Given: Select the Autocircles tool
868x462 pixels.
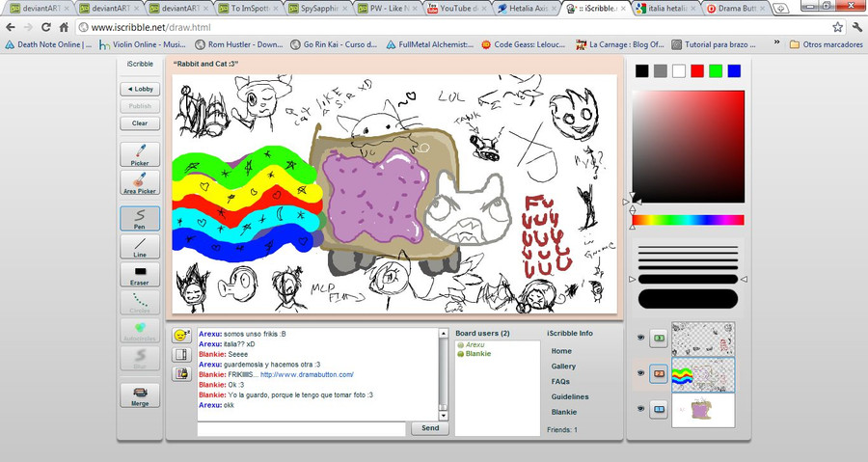Looking at the screenshot, I should (140, 330).
